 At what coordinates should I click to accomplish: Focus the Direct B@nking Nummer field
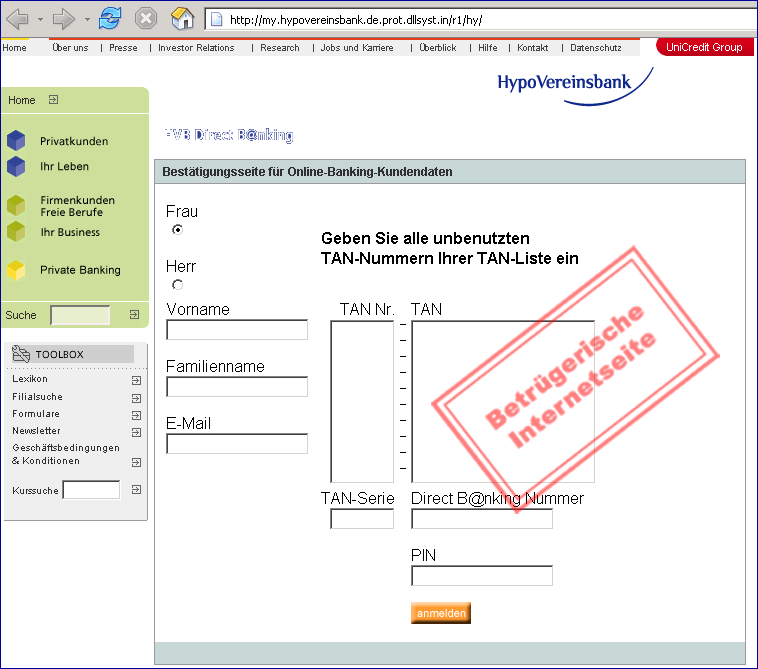(482, 519)
